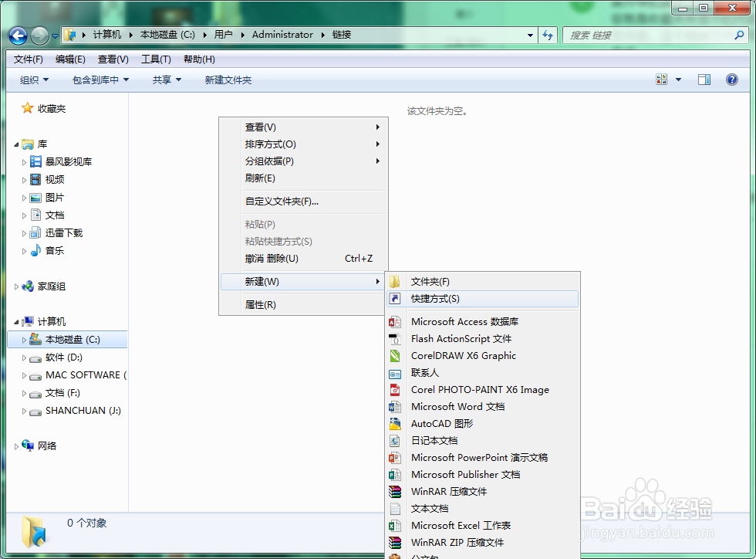
Task: Choose 刷新(E) from context menu
Action: point(304,178)
